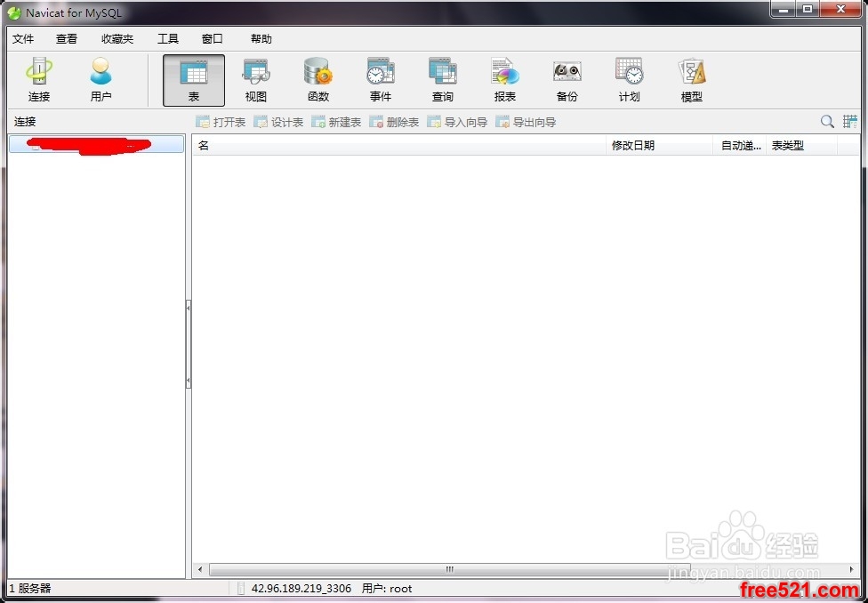Click the 连接 (Connection) toolbar icon
Viewport: 868px width, 603px height.
[39, 80]
